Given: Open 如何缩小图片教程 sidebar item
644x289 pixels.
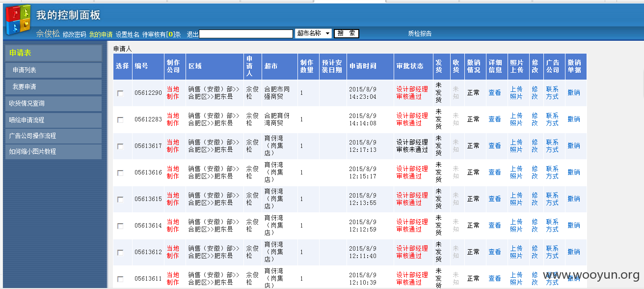Looking at the screenshot, I should point(54,152).
